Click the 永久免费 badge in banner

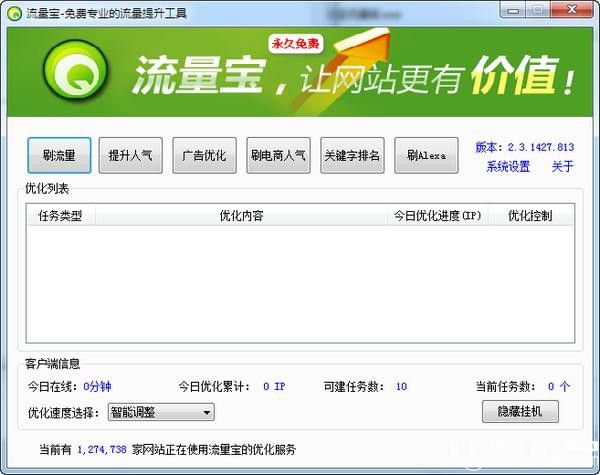pyautogui.click(x=295, y=44)
